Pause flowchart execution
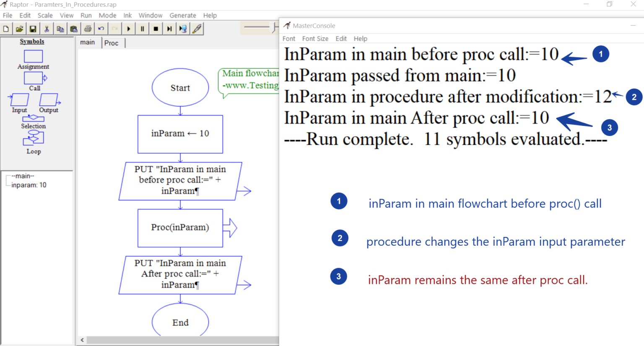The image size is (644, 346). pyautogui.click(x=141, y=28)
